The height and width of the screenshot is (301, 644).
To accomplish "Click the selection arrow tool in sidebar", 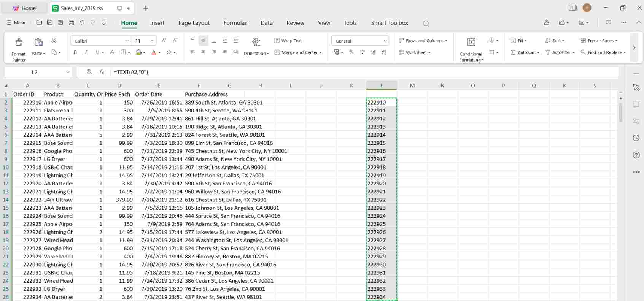I will (636, 87).
